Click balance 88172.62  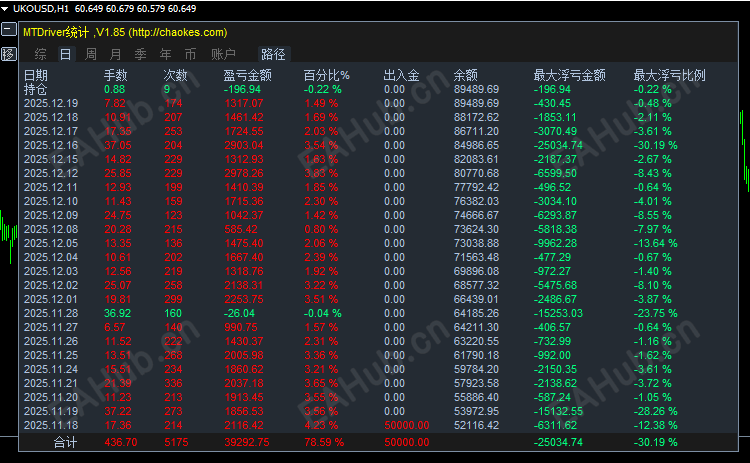coord(476,117)
